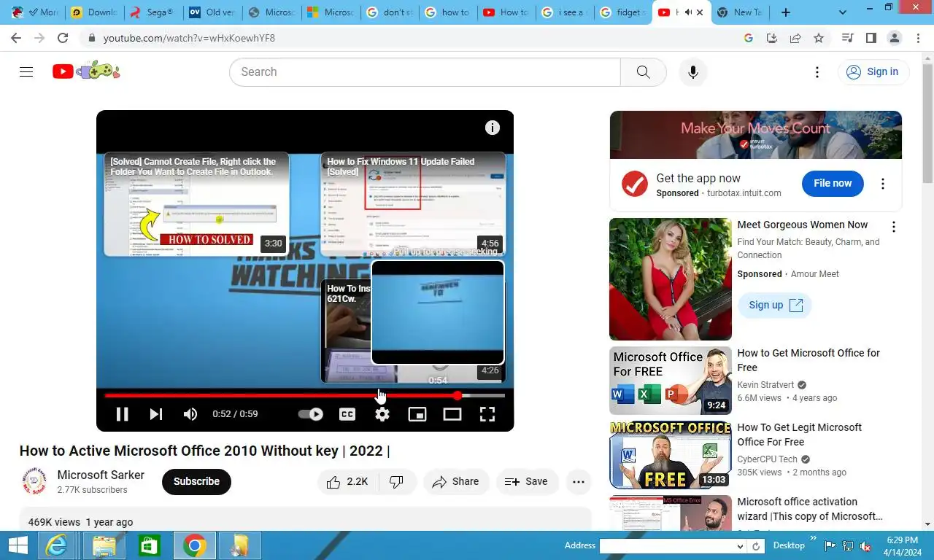Screen dimensions: 934x560
Task: Dislike the video thumbs down
Action: (x=397, y=481)
